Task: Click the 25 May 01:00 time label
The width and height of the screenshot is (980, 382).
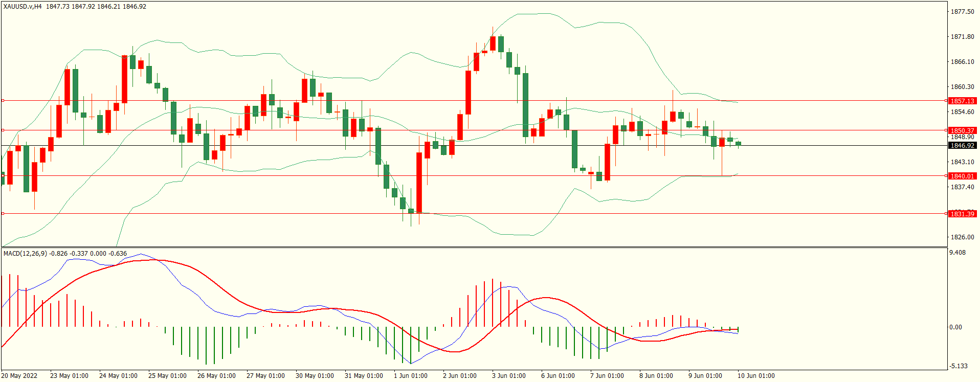Action: coord(167,376)
